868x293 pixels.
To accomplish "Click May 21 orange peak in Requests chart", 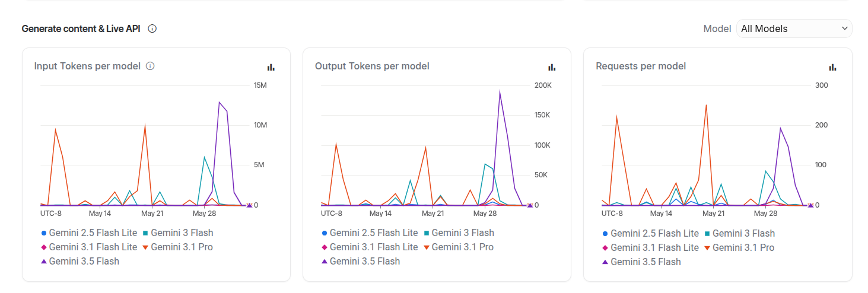I will pyautogui.click(x=706, y=106).
